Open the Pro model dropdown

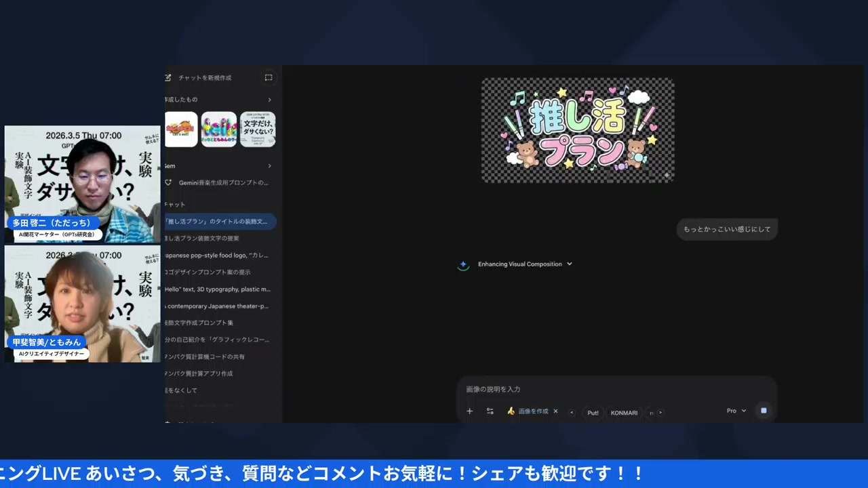tap(736, 410)
